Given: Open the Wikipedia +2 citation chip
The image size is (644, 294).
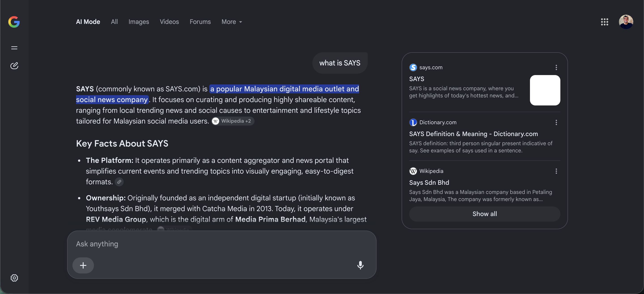Looking at the screenshot, I should (x=233, y=121).
